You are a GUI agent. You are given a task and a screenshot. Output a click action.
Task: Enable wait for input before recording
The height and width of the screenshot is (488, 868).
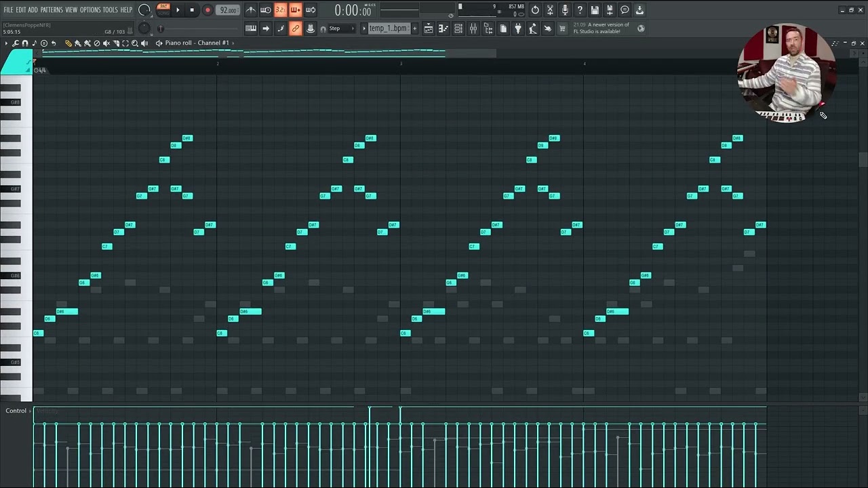[266, 10]
